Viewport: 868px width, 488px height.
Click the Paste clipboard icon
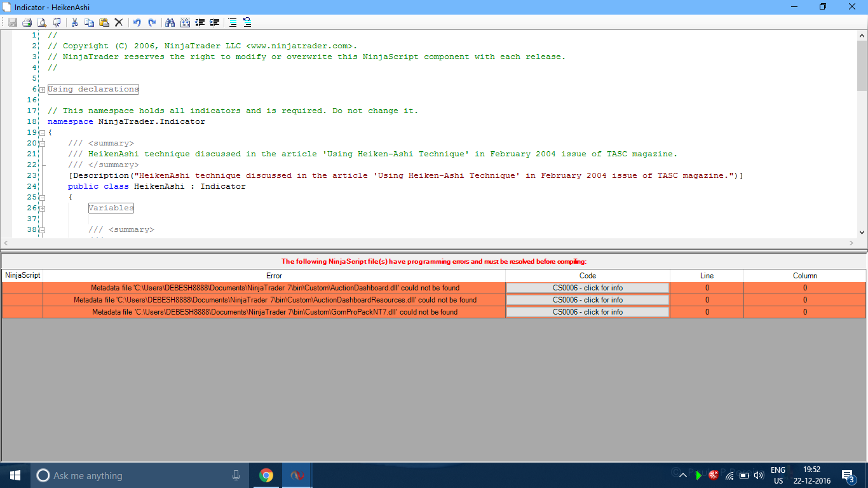click(104, 22)
